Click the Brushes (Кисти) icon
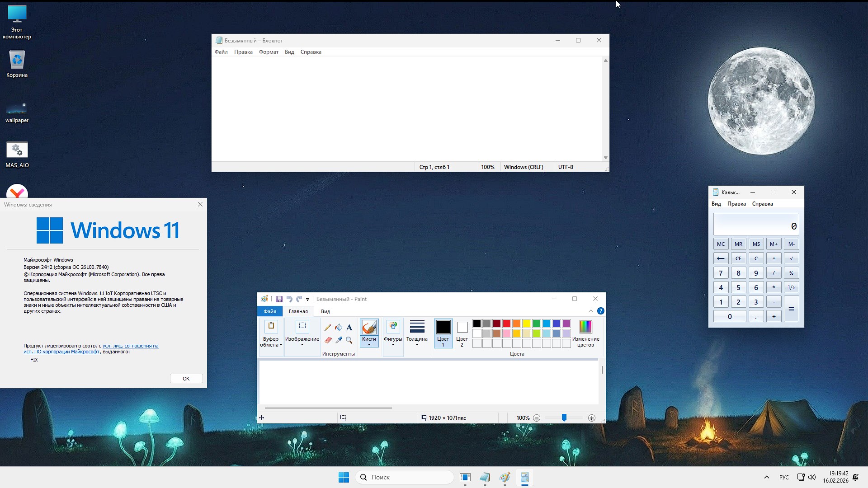This screenshot has width=868, height=488. point(369,327)
